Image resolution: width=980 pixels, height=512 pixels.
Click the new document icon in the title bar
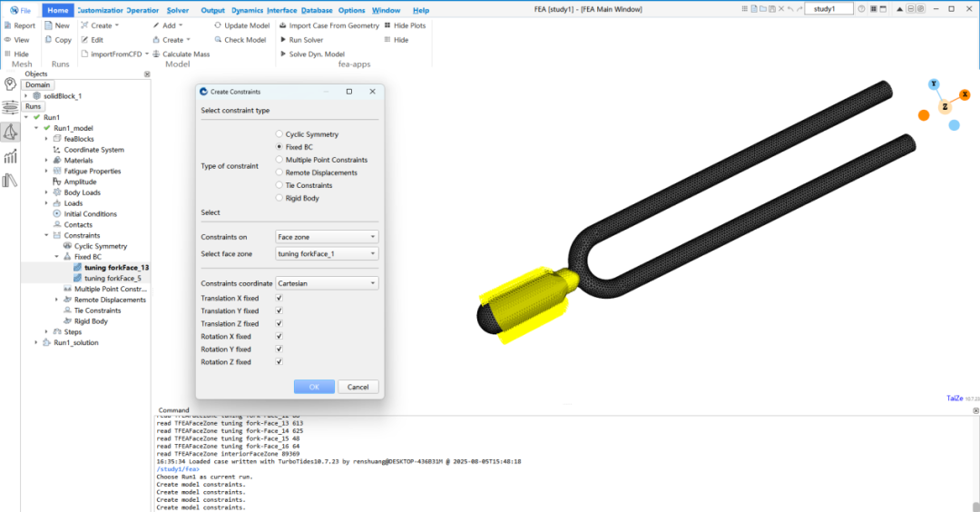coord(754,9)
